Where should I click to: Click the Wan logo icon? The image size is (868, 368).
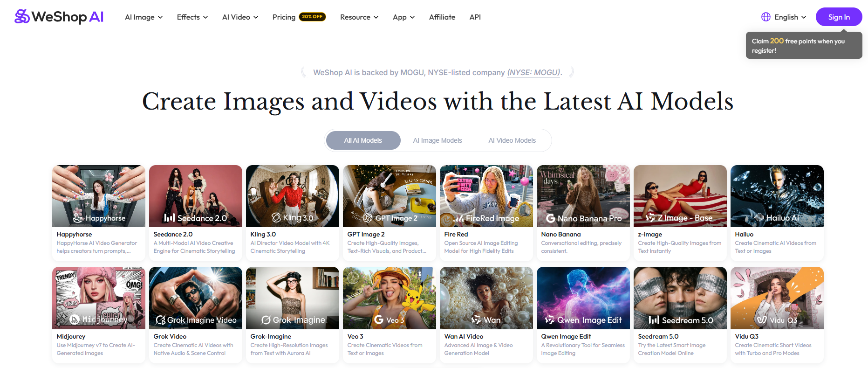point(476,320)
